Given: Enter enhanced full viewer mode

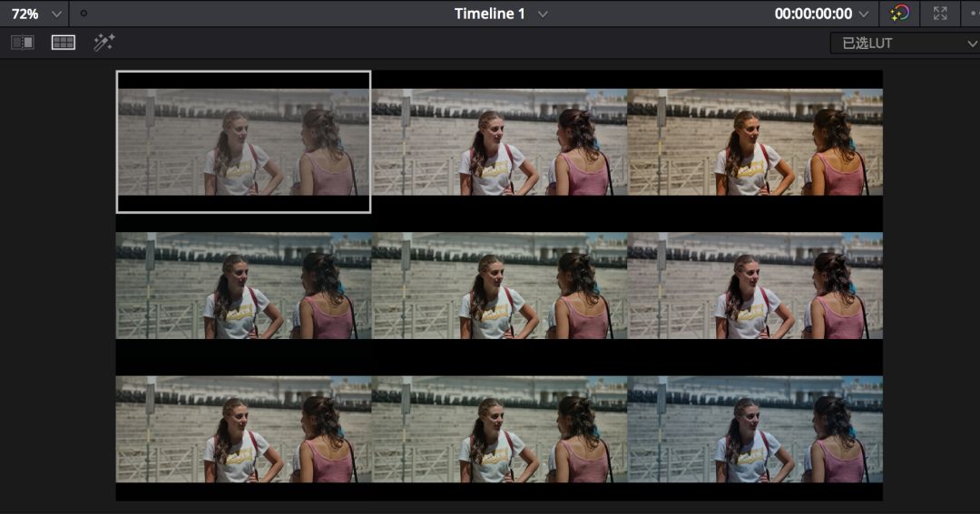Looking at the screenshot, I should [940, 13].
